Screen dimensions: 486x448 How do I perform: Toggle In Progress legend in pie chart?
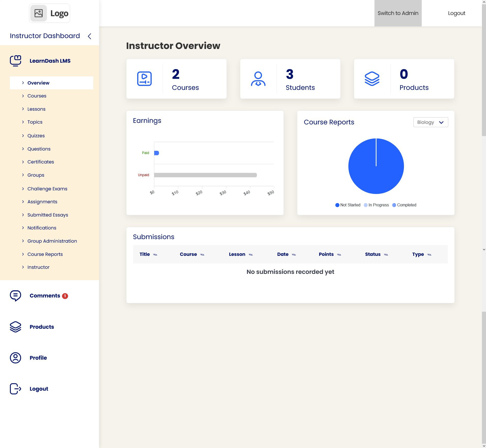coord(376,205)
